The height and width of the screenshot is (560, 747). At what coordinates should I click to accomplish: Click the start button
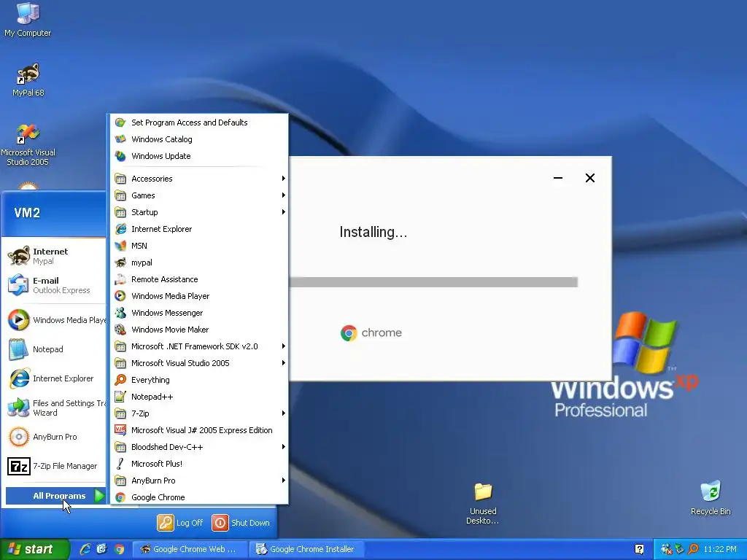coord(34,549)
